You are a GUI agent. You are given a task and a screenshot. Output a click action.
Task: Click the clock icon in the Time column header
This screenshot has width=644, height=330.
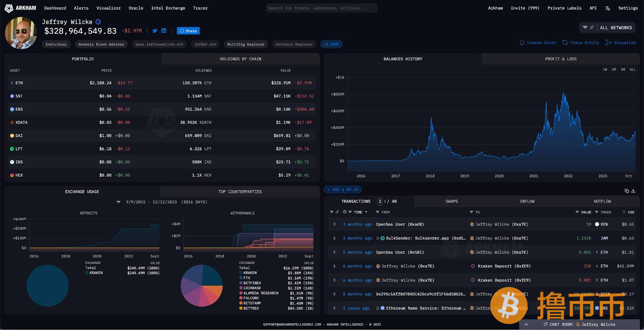point(345,212)
